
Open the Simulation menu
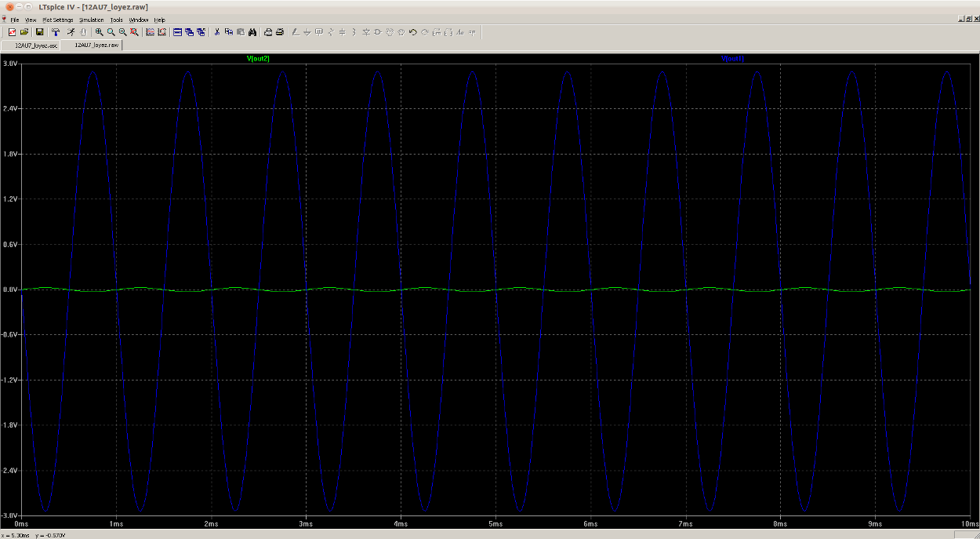(x=92, y=20)
